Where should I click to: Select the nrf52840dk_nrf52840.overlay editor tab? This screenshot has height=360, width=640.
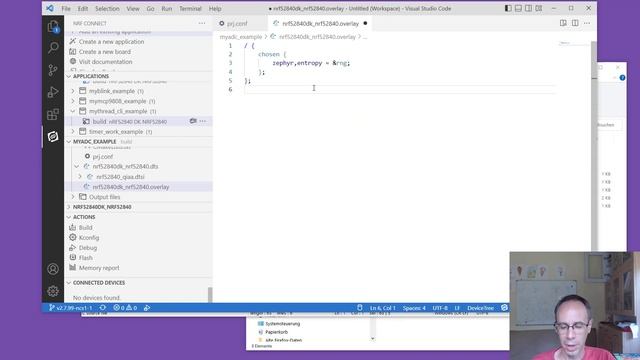pos(320,23)
